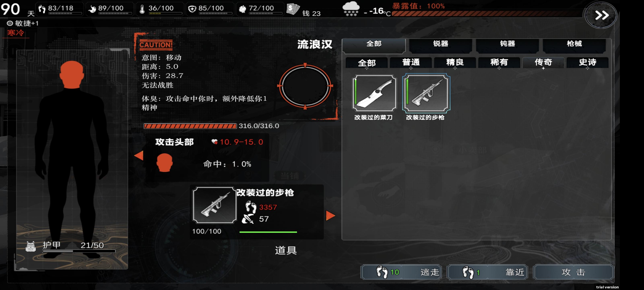Click the enemy health bar
The image size is (644, 290).
pyautogui.click(x=190, y=126)
